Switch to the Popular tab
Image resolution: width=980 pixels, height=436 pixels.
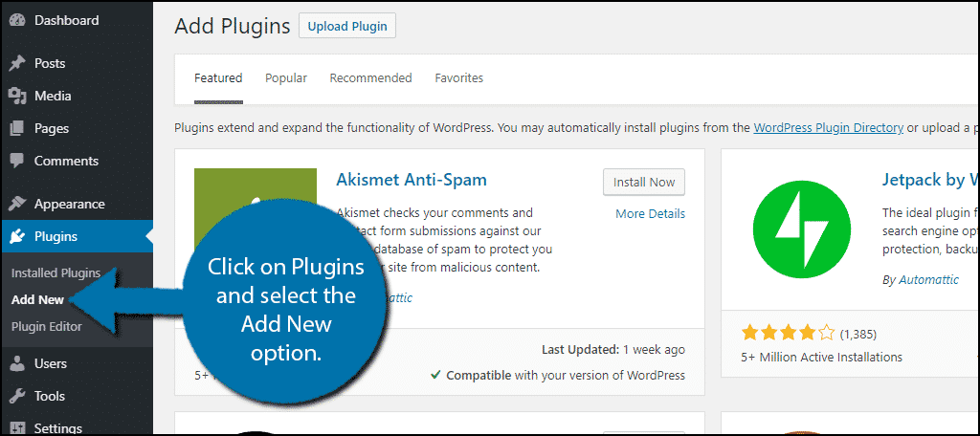tap(285, 78)
